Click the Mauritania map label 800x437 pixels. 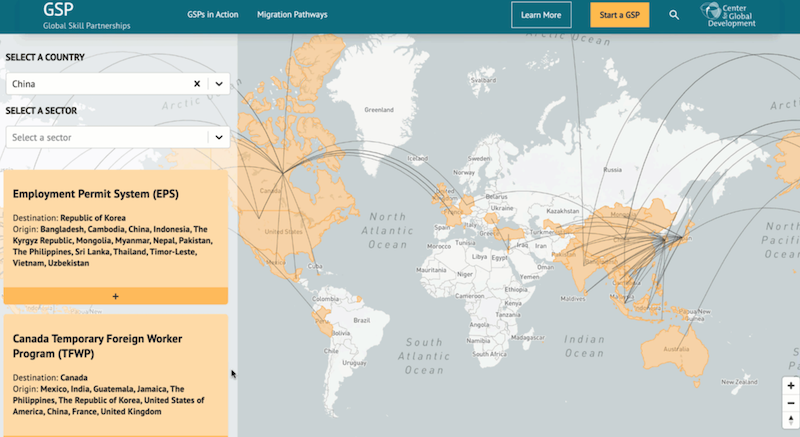tap(431, 270)
